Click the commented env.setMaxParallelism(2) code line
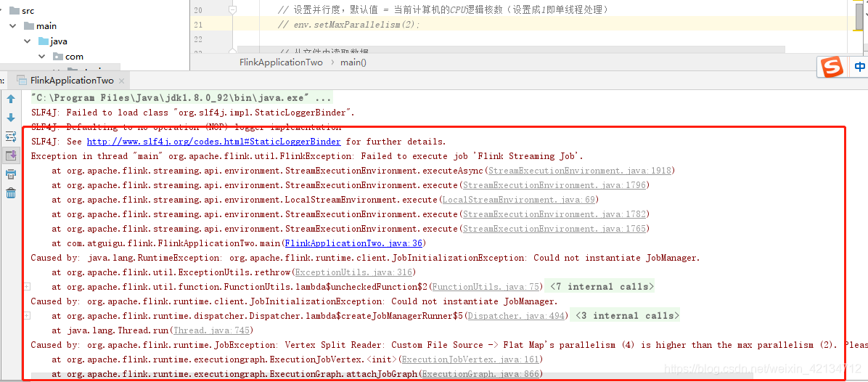Screen dimensions: 868x382 coord(349,25)
